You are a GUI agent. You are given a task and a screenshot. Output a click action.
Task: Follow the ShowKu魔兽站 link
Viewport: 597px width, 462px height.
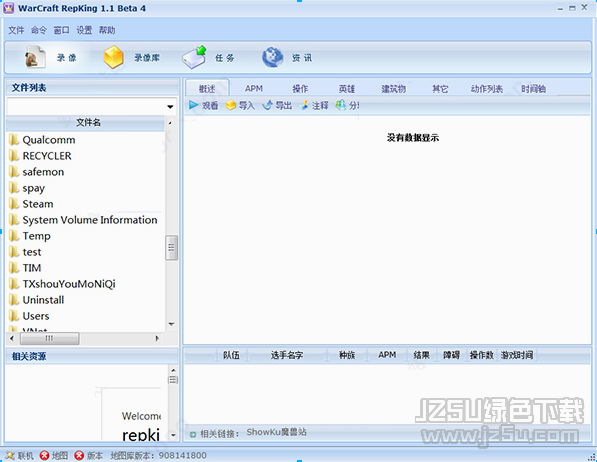point(276,432)
